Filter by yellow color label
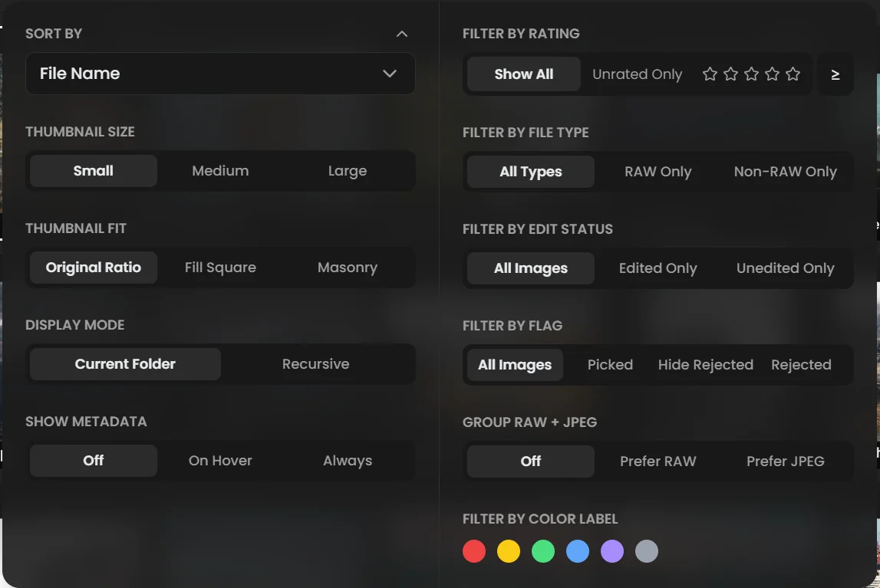This screenshot has width=880, height=588. tap(509, 551)
